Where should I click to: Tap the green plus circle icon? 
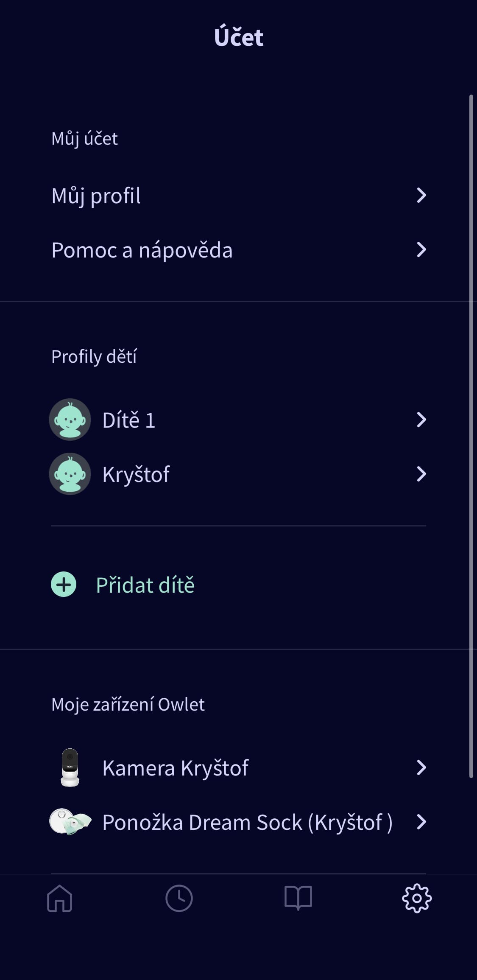point(64,584)
